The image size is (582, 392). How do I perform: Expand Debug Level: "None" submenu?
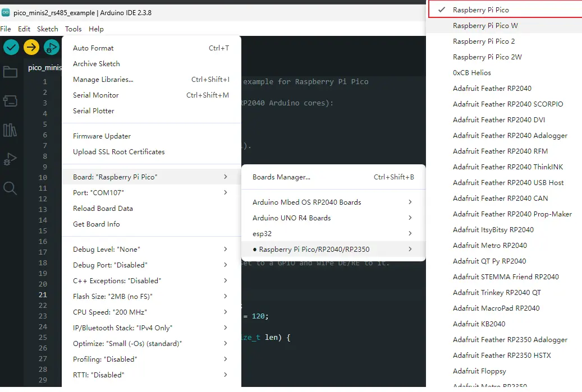[152, 249]
